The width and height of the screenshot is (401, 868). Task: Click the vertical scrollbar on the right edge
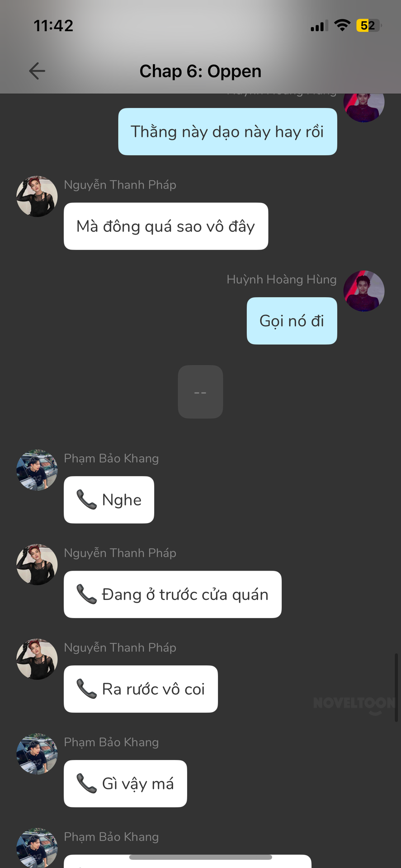pyautogui.click(x=396, y=687)
